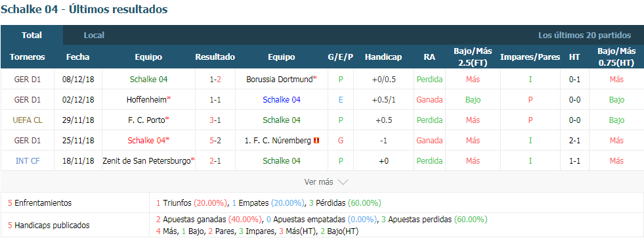The height and width of the screenshot is (238, 644).
Task: Click the 1. F. C. Núremberg team
Action: point(278,141)
